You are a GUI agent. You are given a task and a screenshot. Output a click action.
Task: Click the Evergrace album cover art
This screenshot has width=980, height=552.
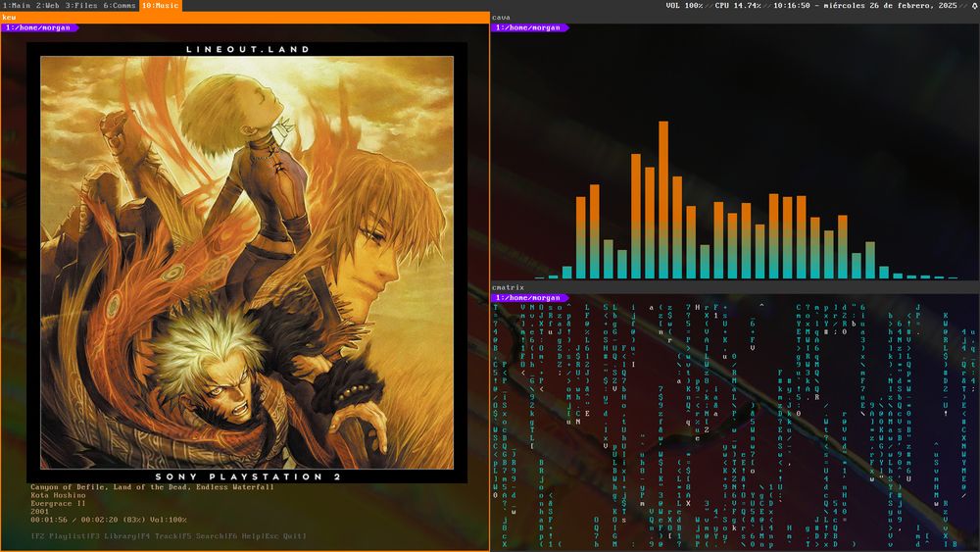247,263
